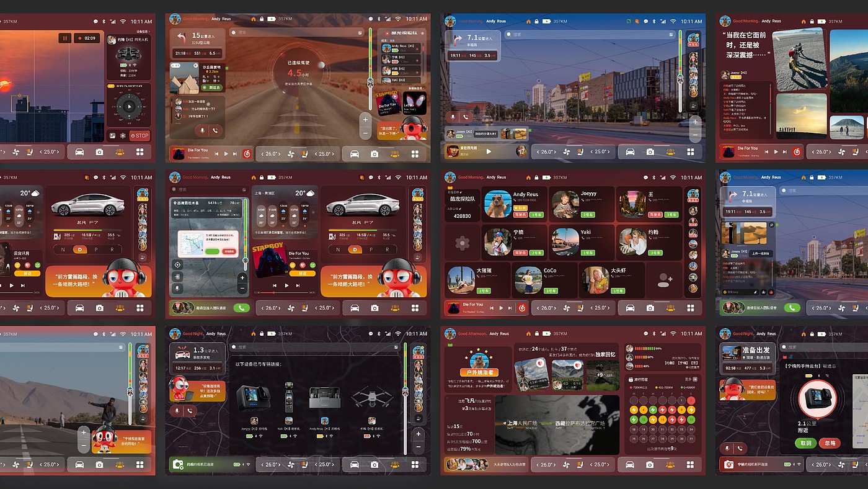The height and width of the screenshot is (489, 868).
Task: Open NetEase music icon beside Die For You, desert screen
Action: coord(247,154)
